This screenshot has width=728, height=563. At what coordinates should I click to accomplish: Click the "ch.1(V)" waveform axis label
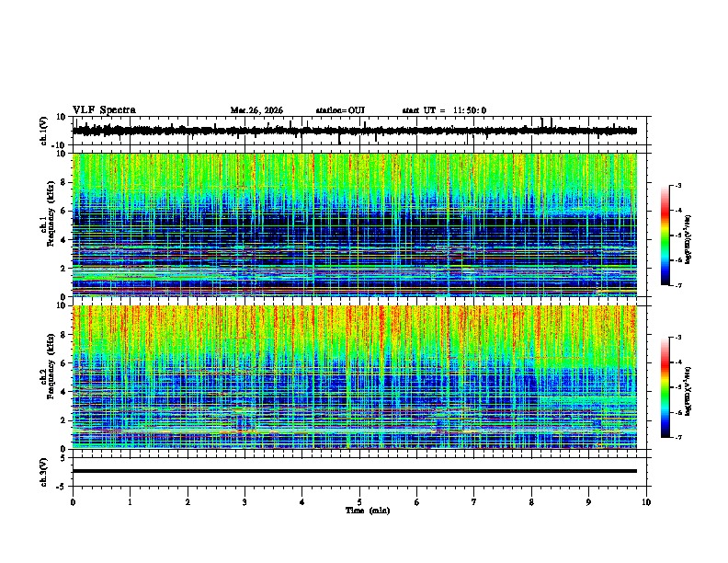point(44,131)
